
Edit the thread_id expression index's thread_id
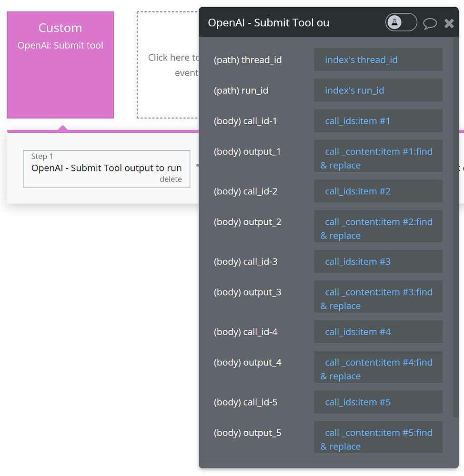[x=378, y=60]
